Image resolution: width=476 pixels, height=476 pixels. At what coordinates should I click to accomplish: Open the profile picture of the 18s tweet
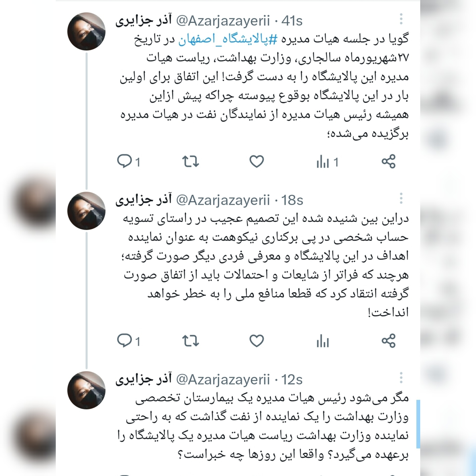[87, 211]
